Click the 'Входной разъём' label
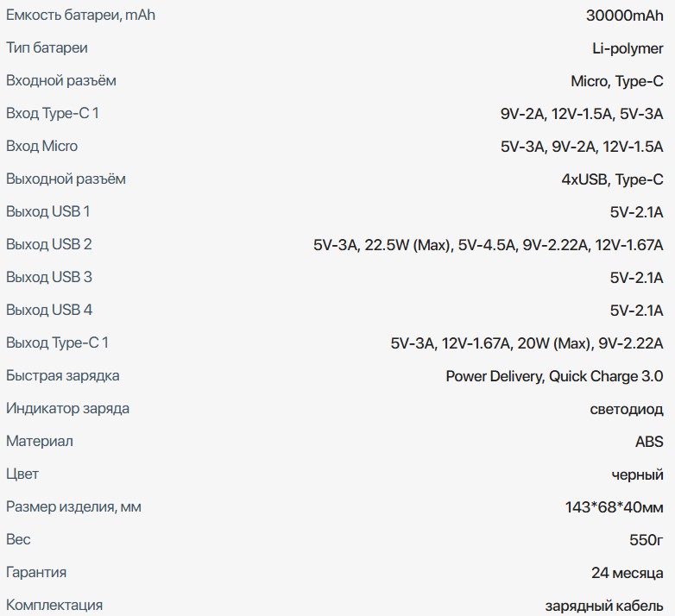 pyautogui.click(x=60, y=81)
